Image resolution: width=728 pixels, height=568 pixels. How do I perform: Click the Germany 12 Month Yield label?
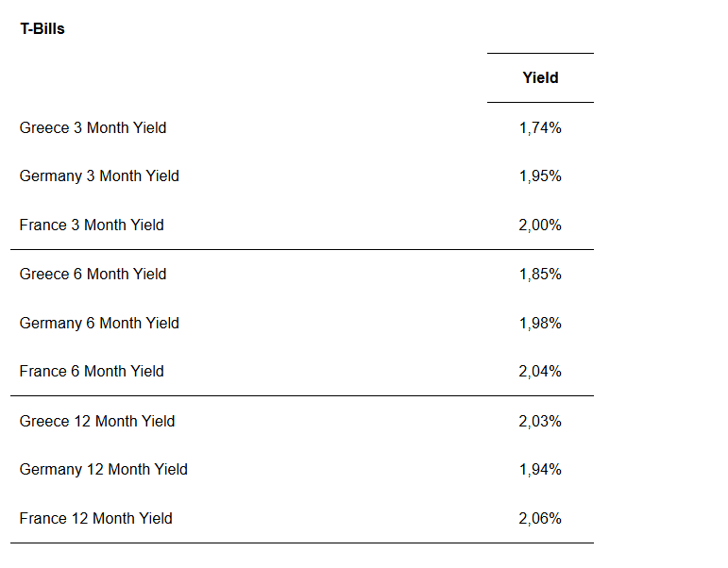(x=104, y=470)
